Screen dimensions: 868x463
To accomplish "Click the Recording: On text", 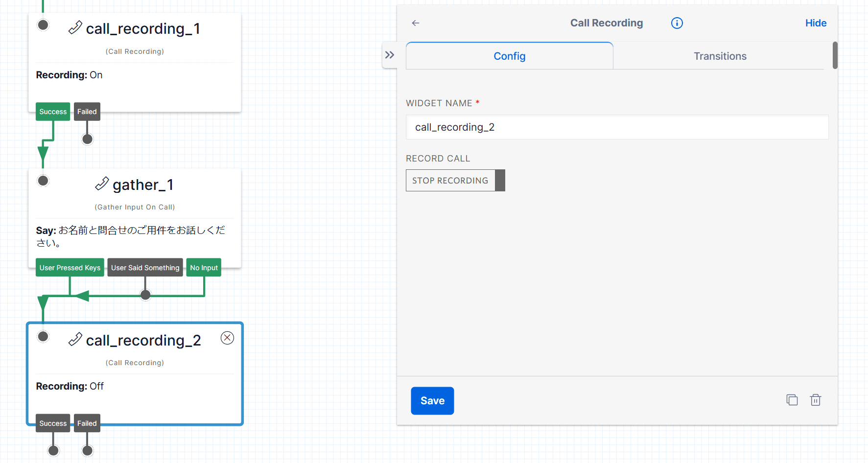I will tap(69, 75).
